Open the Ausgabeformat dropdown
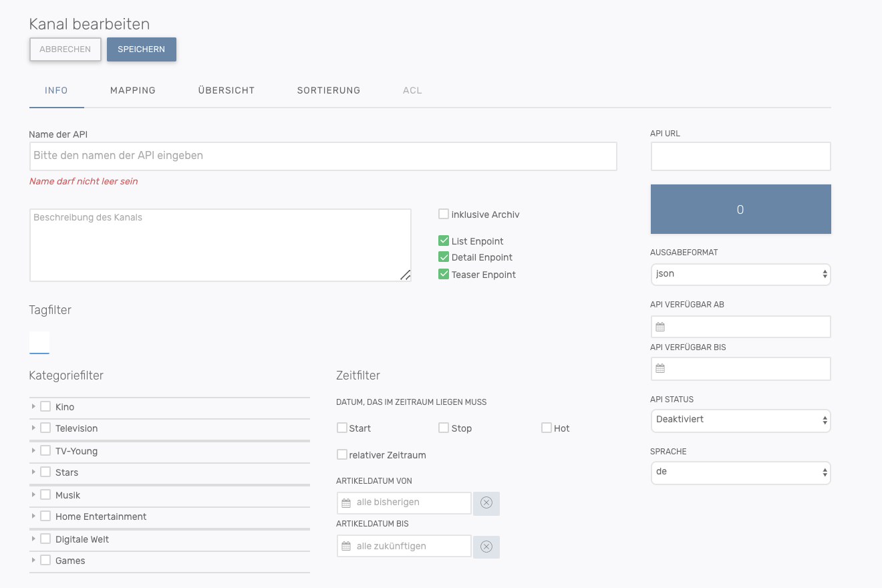Viewport: 882px width, 588px height. [x=740, y=274]
